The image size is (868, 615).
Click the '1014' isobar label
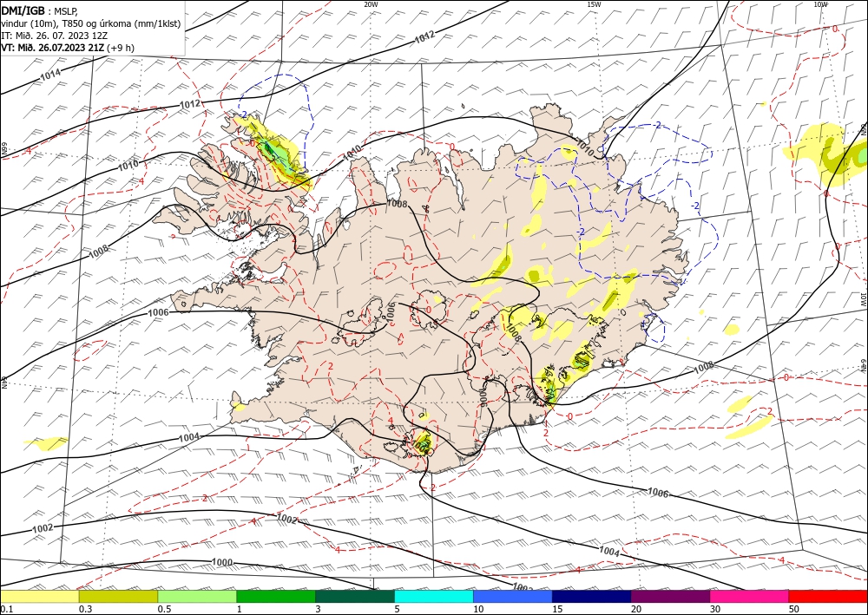[50, 75]
